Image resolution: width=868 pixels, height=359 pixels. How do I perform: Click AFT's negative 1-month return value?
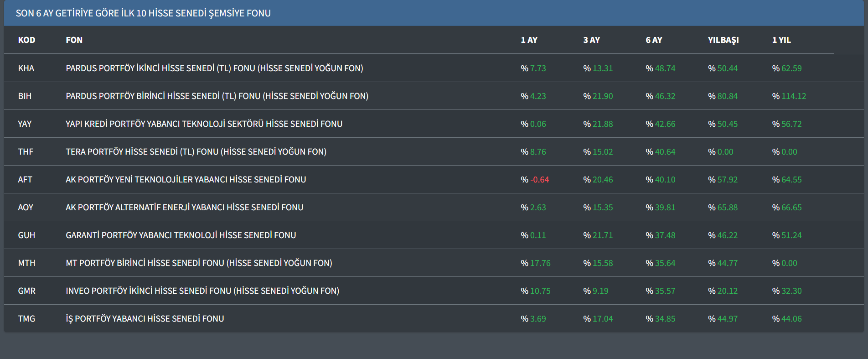tap(539, 180)
